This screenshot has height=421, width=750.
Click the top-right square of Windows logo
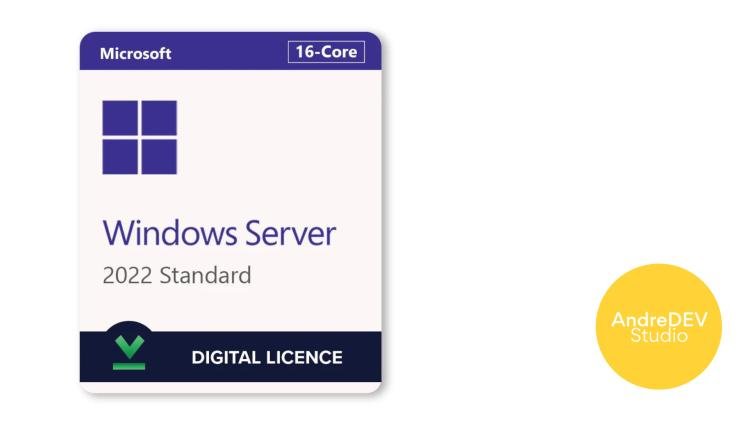(x=159, y=118)
